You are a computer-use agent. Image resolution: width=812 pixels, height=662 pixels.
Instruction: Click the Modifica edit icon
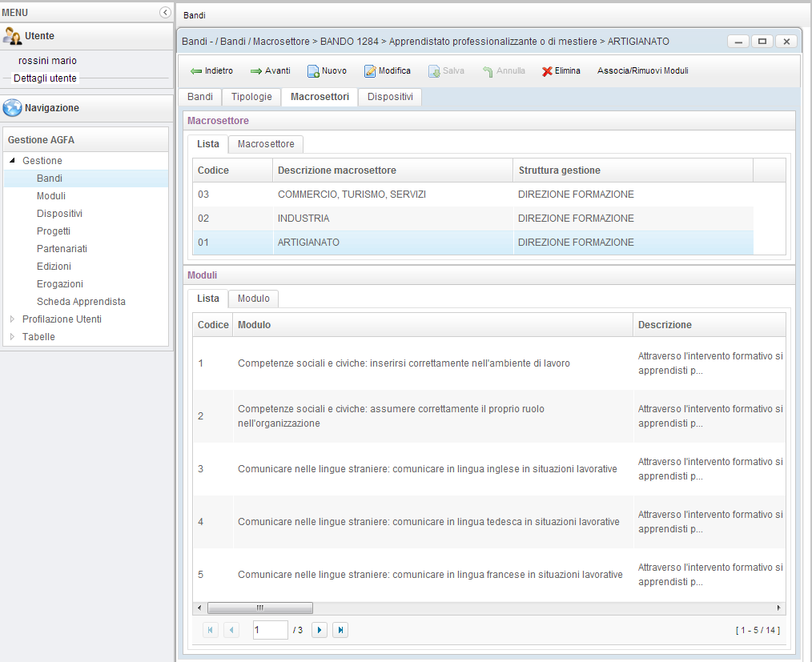tap(370, 71)
